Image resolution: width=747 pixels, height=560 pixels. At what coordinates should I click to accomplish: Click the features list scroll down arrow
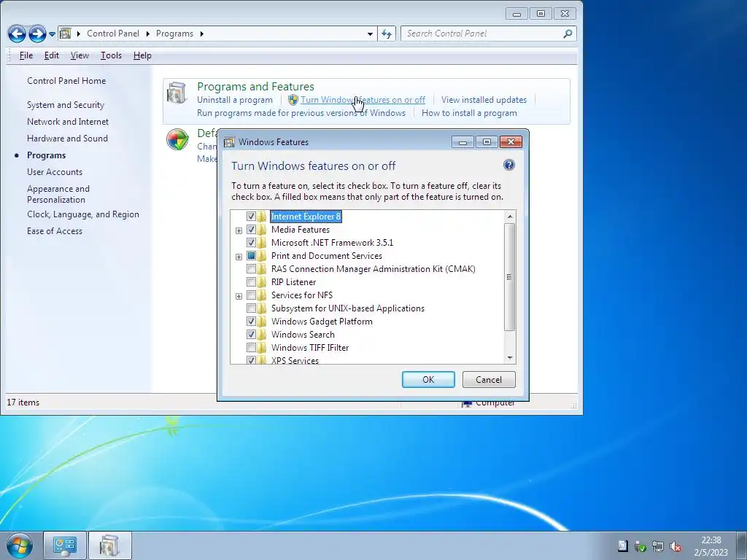(510, 357)
